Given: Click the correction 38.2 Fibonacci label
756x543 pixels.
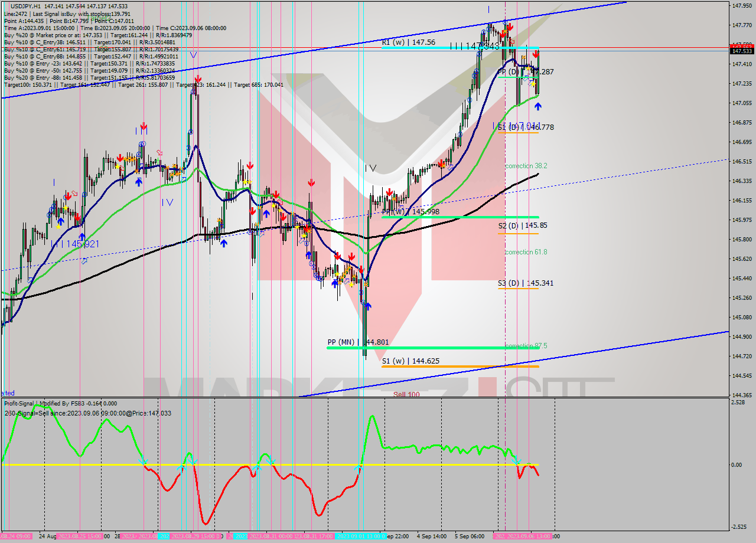Looking at the screenshot, I should click(526, 166).
